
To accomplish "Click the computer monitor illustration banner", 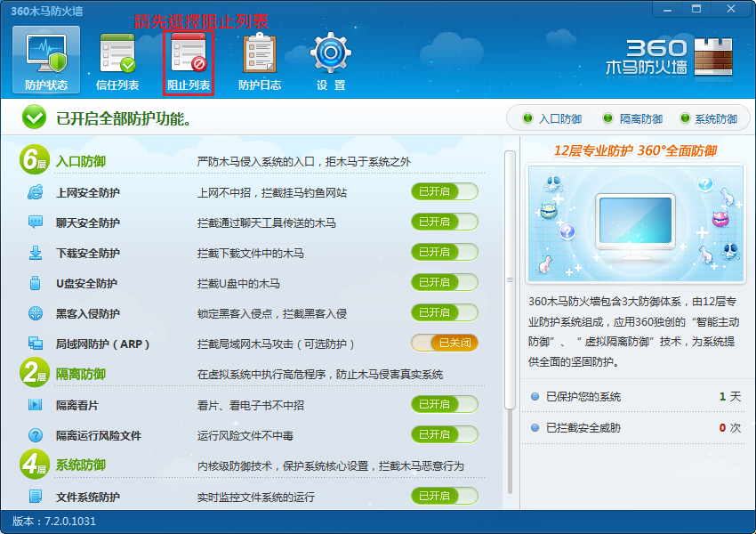I will [636, 223].
